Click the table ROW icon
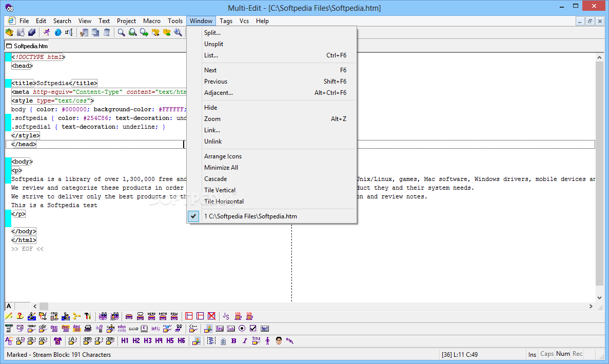Screen dimensions: 609x364 [x=174, y=316]
